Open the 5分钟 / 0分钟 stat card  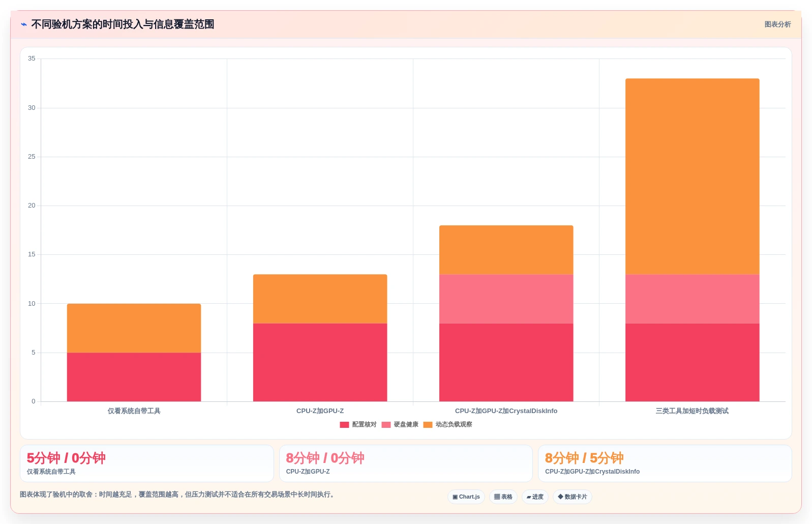point(147,463)
